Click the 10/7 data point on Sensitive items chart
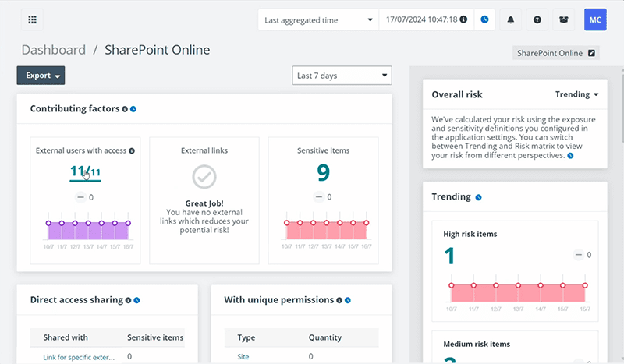Viewport: 624px width, 364px height. 286,223
